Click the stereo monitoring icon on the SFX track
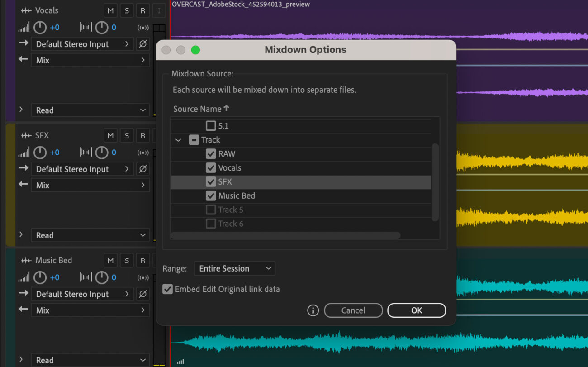 (143, 153)
